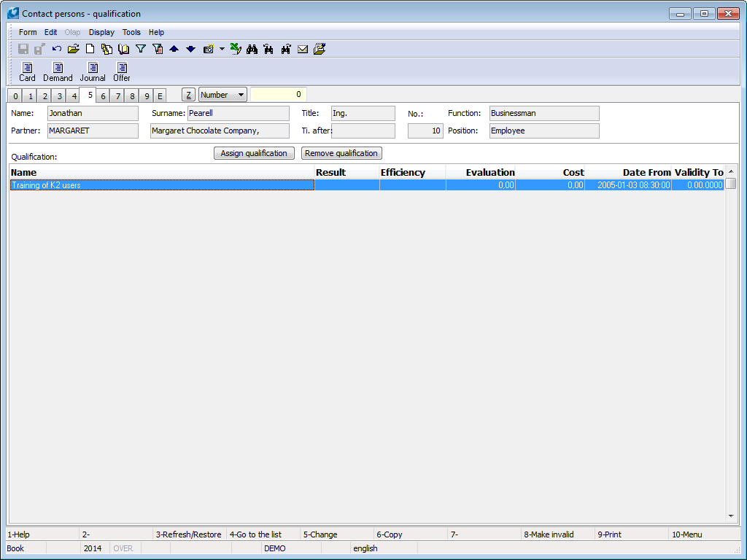Screen dimensions: 747x560
Task: Click the Position field containing Employee
Action: point(544,131)
